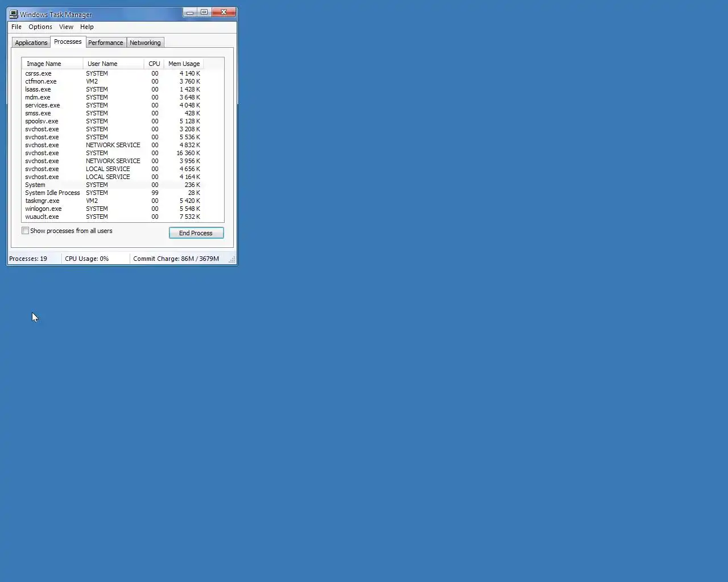The image size is (728, 582).
Task: Select svchost.exe with 3 956 K memory
Action: click(x=112, y=161)
